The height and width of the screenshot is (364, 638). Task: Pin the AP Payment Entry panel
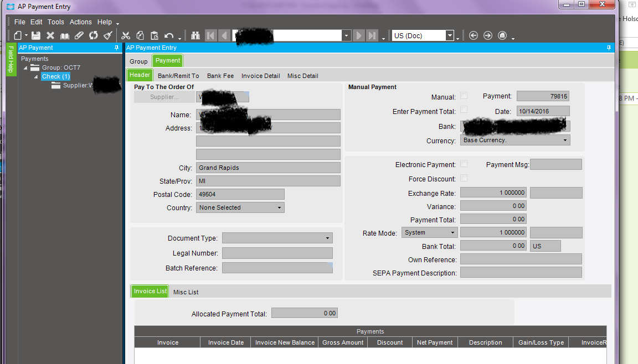[x=609, y=48]
